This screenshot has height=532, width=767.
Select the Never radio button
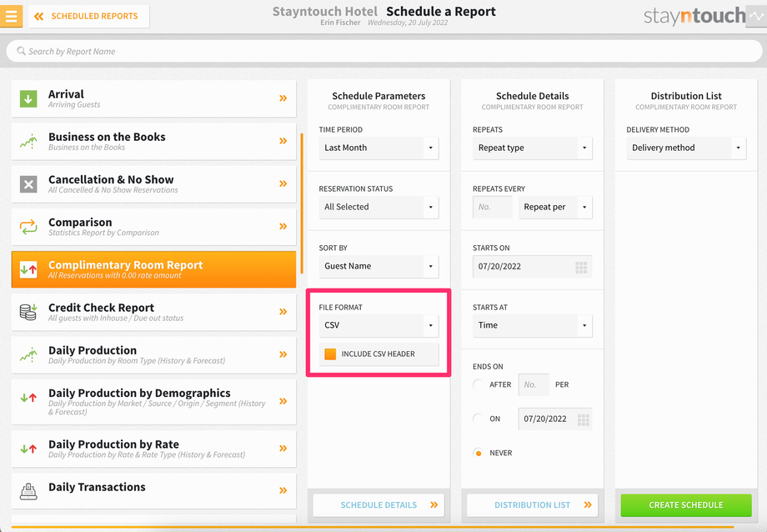tap(479, 454)
